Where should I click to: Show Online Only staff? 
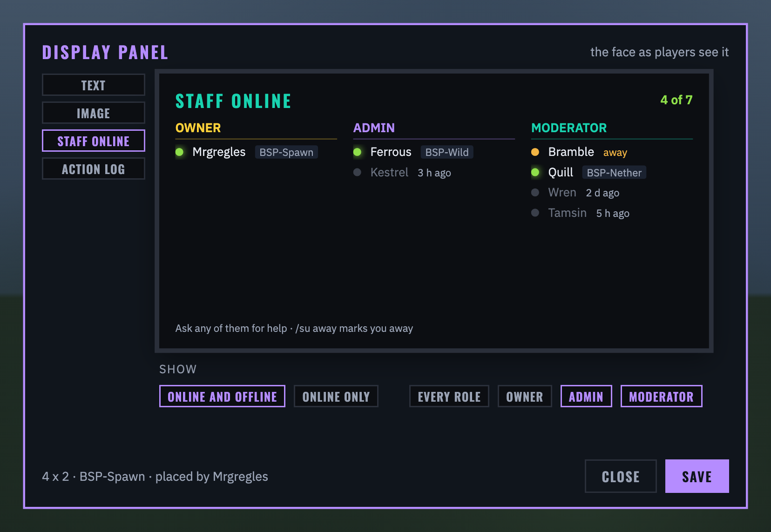pyautogui.click(x=336, y=396)
